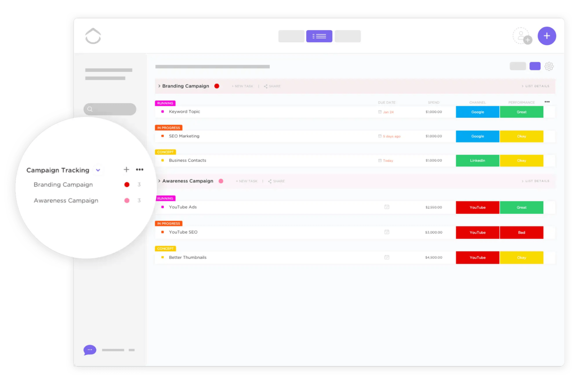This screenshot has height=392, width=587.
Task: Click the chat bubble icon bottom left
Action: 90,349
